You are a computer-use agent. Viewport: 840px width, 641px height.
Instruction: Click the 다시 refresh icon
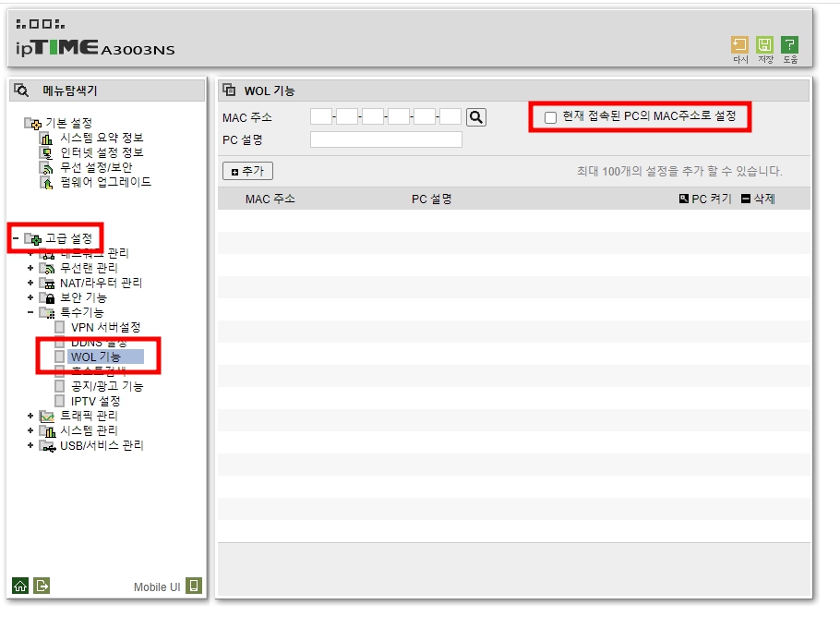tap(739, 45)
